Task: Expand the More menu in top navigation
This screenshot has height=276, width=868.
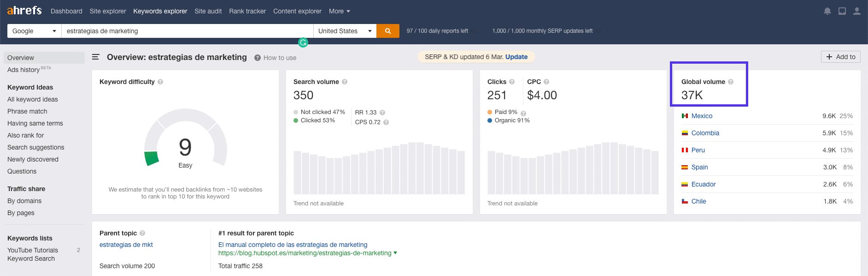Action: point(339,11)
